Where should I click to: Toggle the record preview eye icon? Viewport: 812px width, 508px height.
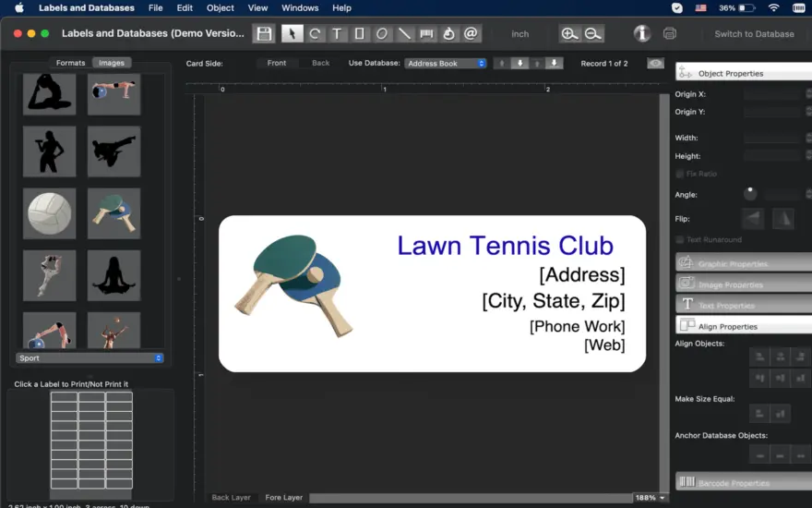(x=656, y=63)
